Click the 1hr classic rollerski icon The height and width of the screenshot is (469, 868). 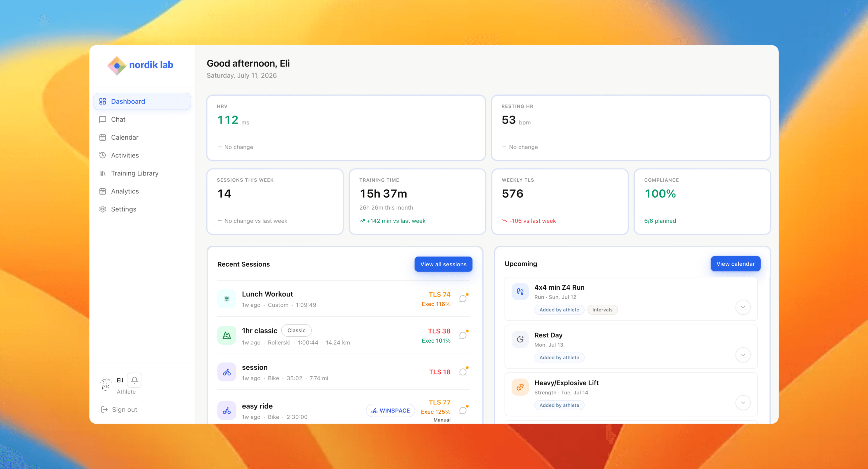[x=227, y=335]
